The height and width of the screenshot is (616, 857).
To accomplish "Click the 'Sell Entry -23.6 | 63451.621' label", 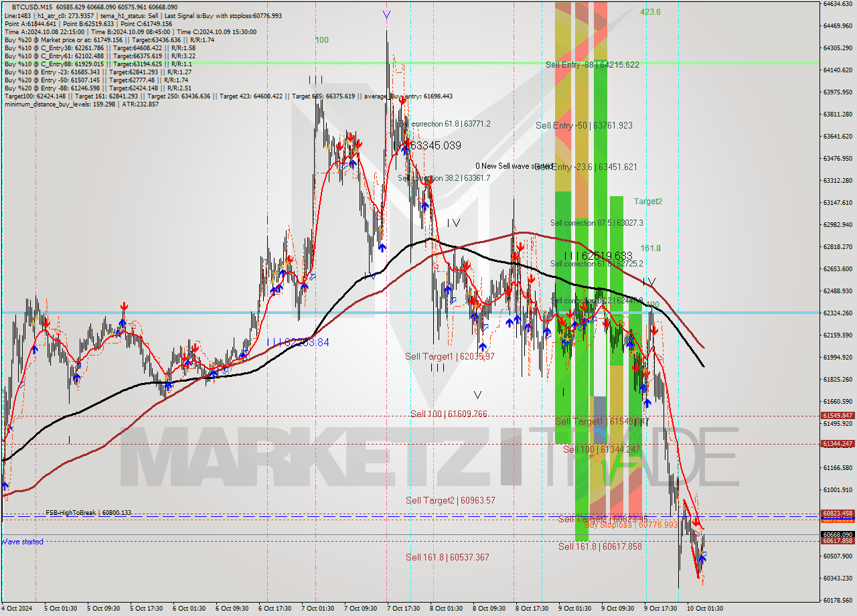I will [587, 167].
